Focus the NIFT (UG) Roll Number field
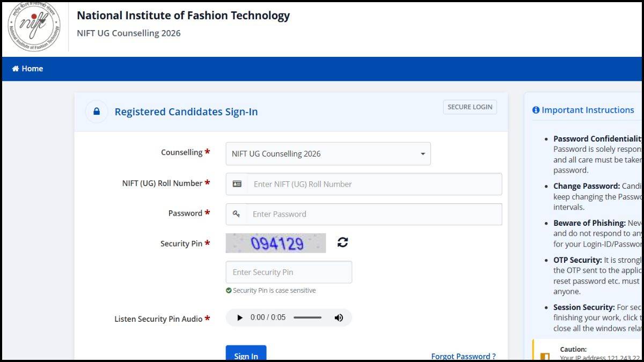 click(364, 184)
